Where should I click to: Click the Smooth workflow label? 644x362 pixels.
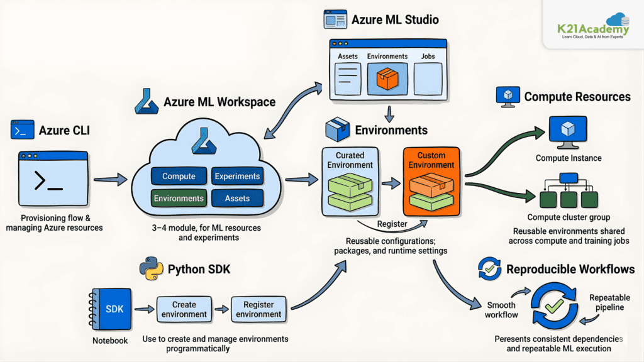tap(501, 310)
